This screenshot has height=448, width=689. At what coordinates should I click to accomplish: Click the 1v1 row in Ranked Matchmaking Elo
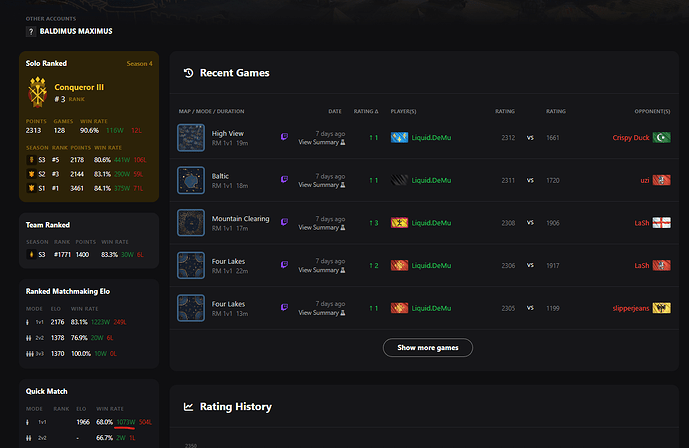pos(76,322)
